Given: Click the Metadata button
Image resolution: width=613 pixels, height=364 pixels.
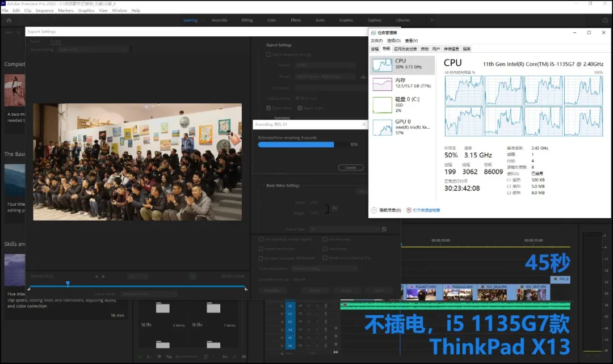Looking at the screenshot, I should click(272, 290).
